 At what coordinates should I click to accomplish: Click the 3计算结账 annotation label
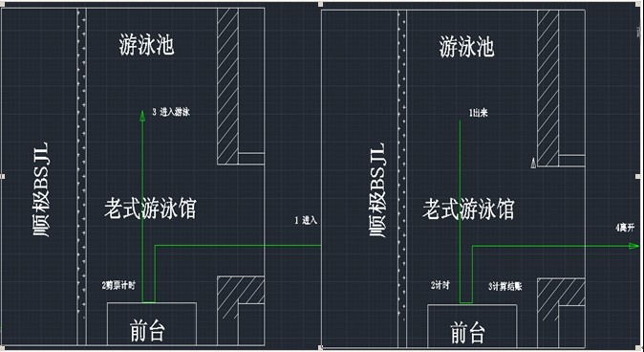coord(504,287)
